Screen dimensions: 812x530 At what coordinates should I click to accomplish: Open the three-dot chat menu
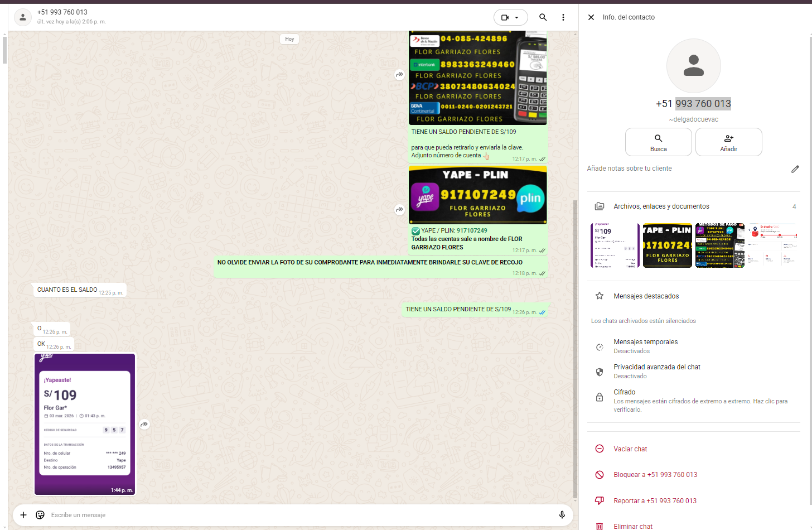point(563,17)
